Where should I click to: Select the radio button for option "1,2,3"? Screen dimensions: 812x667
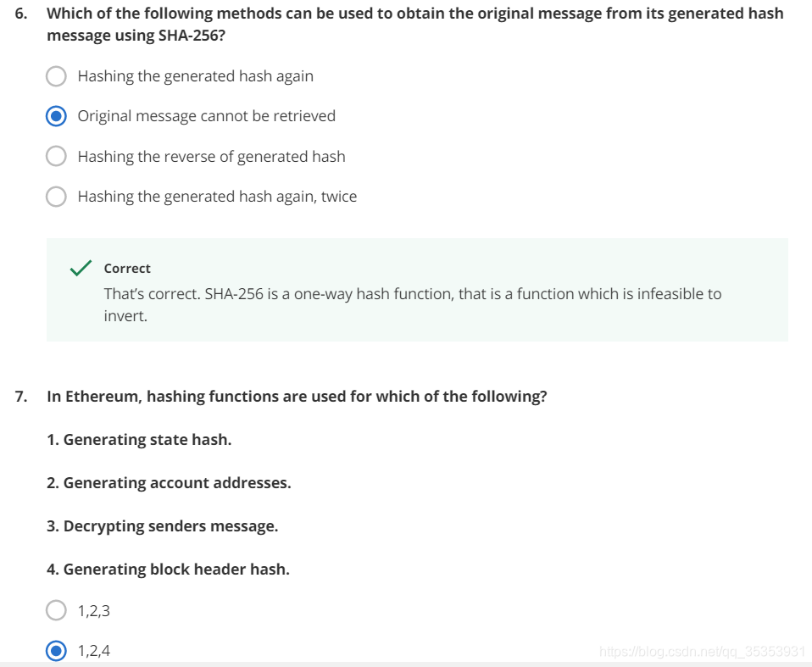point(57,610)
